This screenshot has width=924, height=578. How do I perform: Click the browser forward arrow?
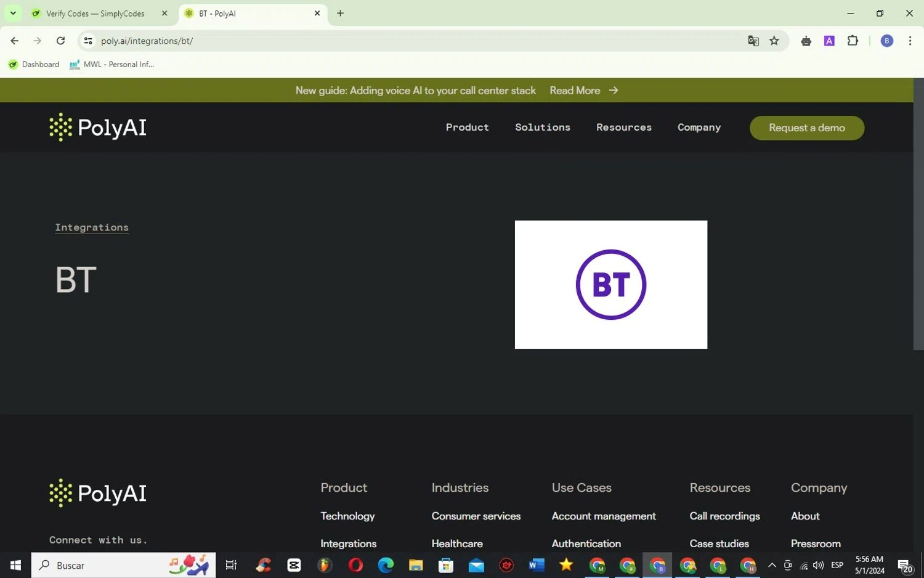pos(37,41)
